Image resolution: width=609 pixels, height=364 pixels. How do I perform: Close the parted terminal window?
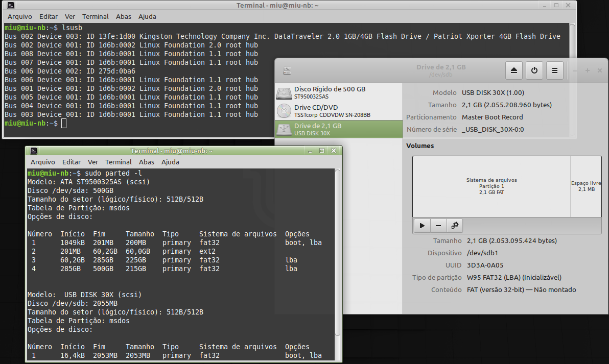point(334,151)
